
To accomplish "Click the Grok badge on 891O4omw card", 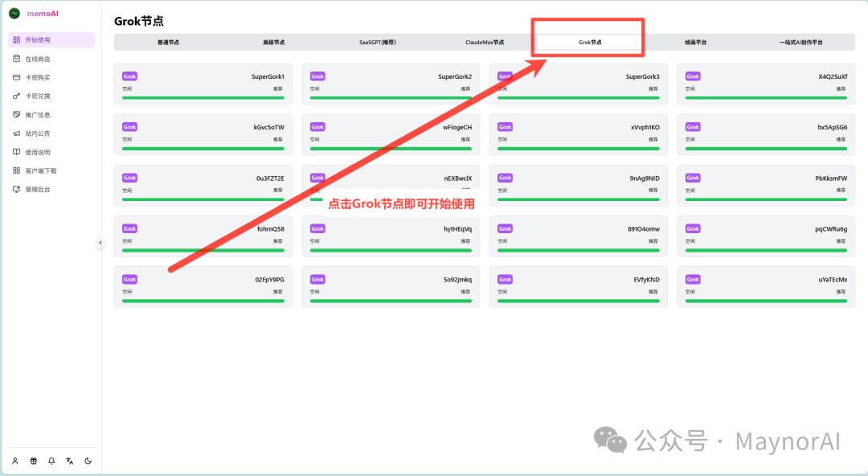I will (x=506, y=228).
